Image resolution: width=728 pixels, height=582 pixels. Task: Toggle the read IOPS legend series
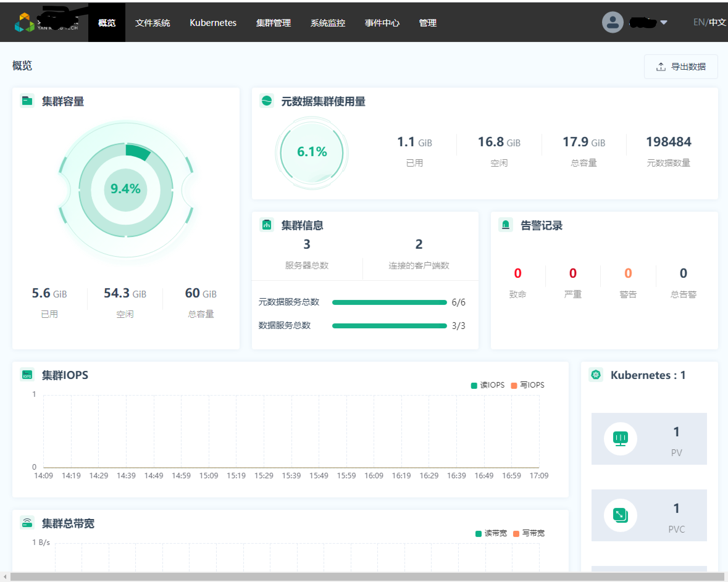[487, 385]
